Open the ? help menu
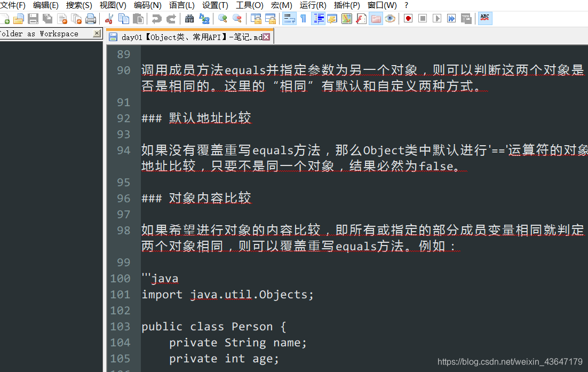 406,5
